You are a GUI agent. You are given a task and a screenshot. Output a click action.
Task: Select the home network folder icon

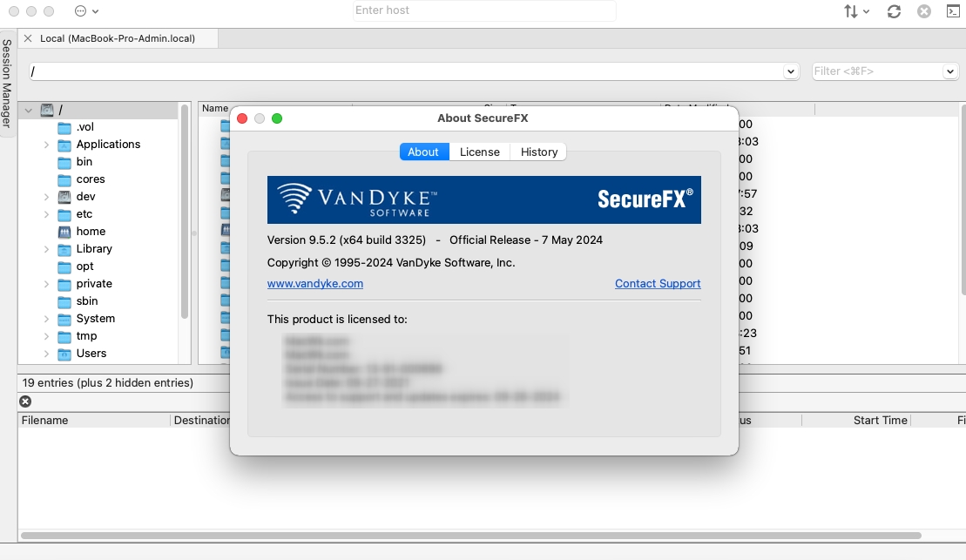point(64,232)
